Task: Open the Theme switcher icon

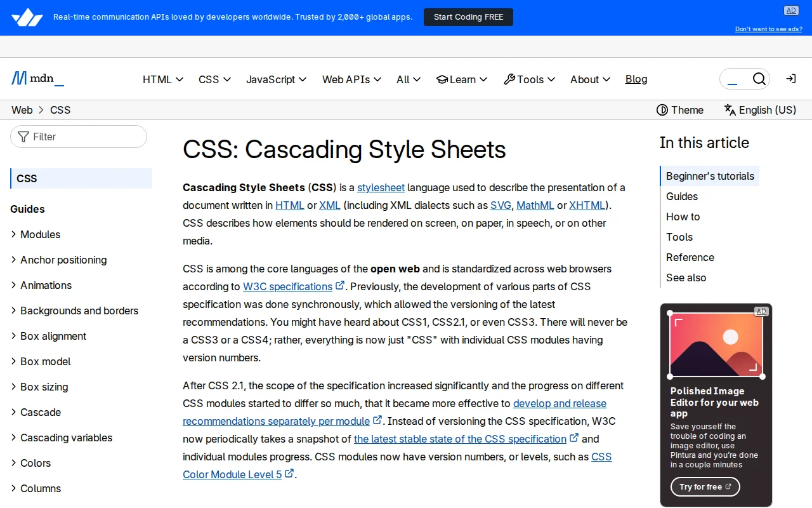Action: click(662, 110)
